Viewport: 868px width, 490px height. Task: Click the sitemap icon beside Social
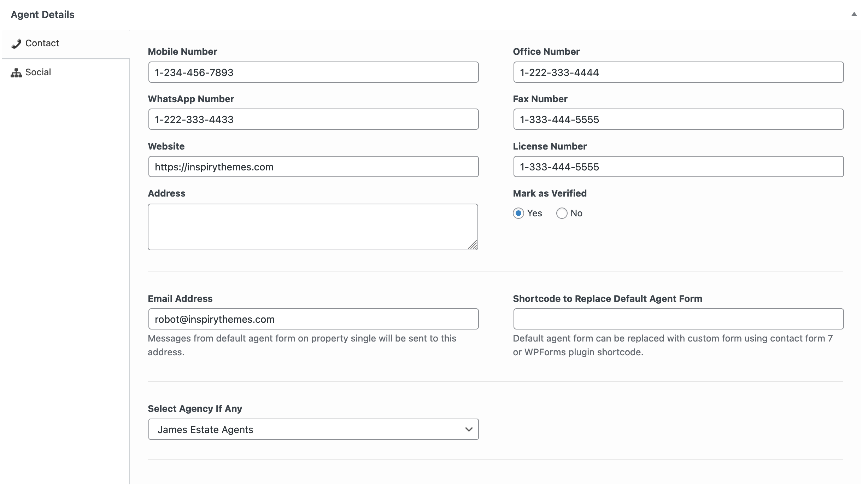tap(16, 72)
